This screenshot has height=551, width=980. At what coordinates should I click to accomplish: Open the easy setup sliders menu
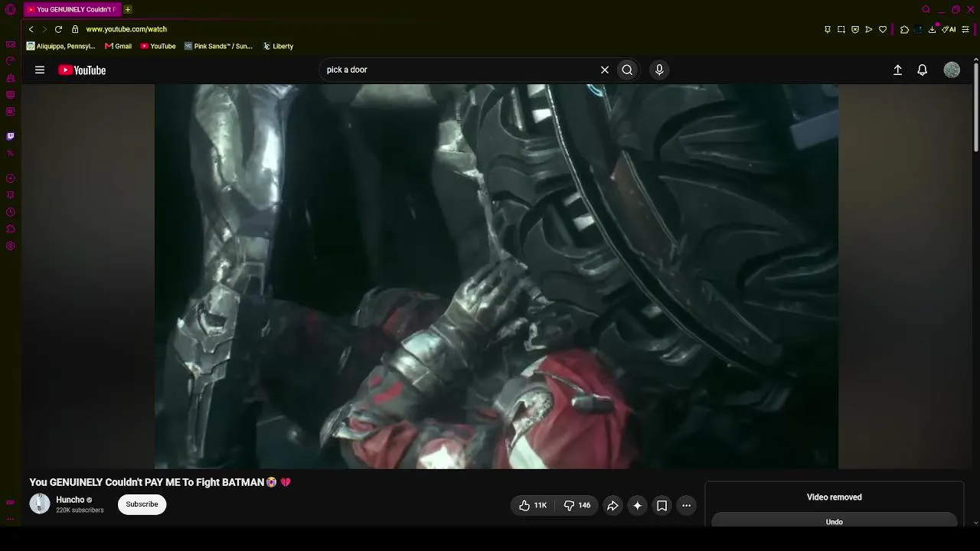coord(965,29)
